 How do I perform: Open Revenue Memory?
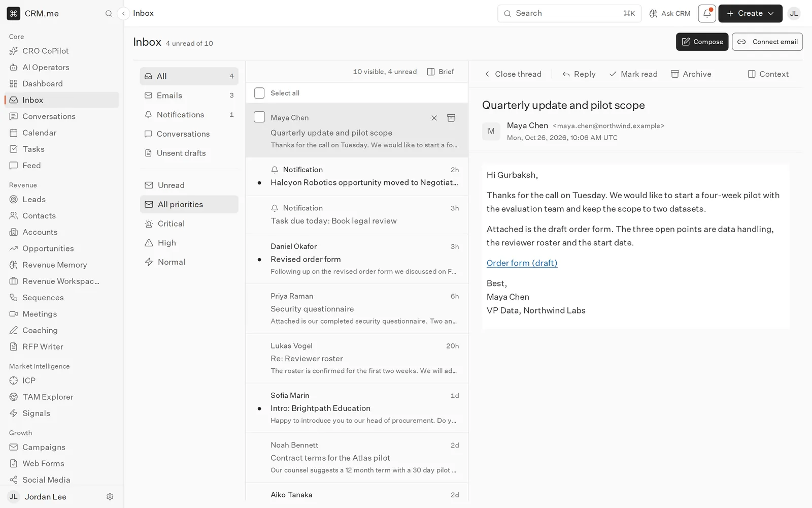point(62,265)
